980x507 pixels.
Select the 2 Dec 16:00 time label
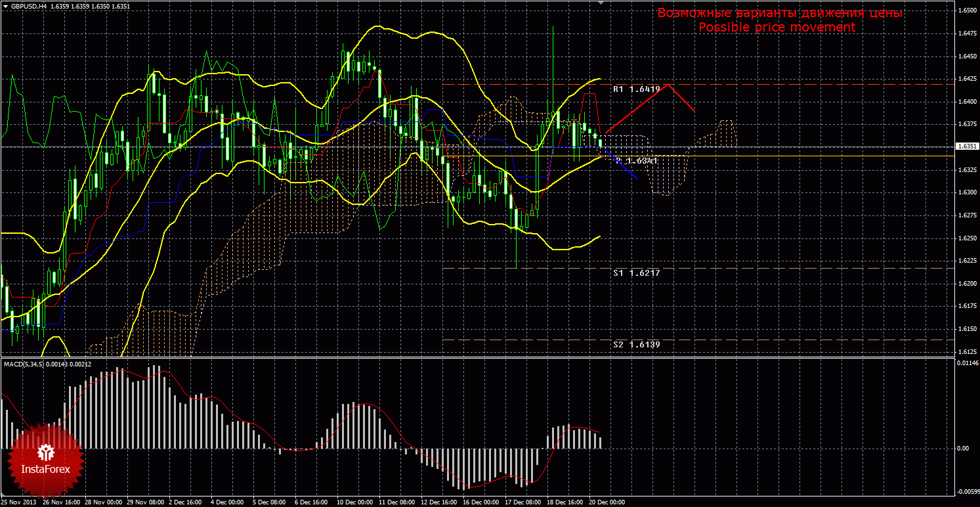[185, 502]
